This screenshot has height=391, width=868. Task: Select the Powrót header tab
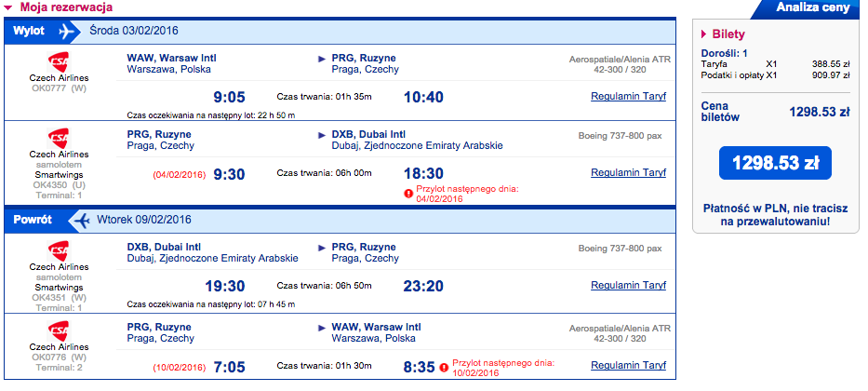coord(33,220)
